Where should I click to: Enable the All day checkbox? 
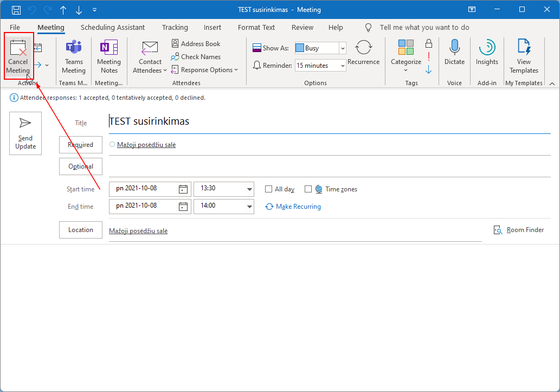click(x=268, y=189)
